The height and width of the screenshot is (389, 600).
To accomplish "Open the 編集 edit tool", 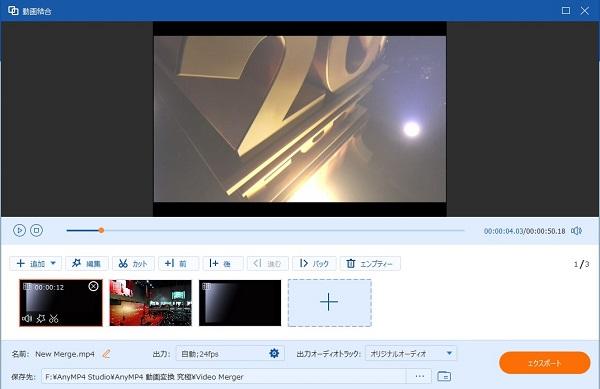I will point(87,264).
